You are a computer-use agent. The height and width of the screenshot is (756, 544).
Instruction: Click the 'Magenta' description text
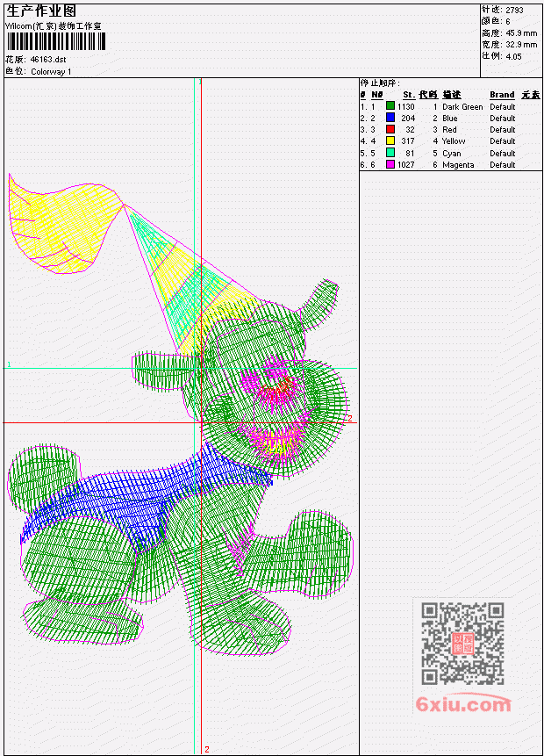[x=458, y=165]
